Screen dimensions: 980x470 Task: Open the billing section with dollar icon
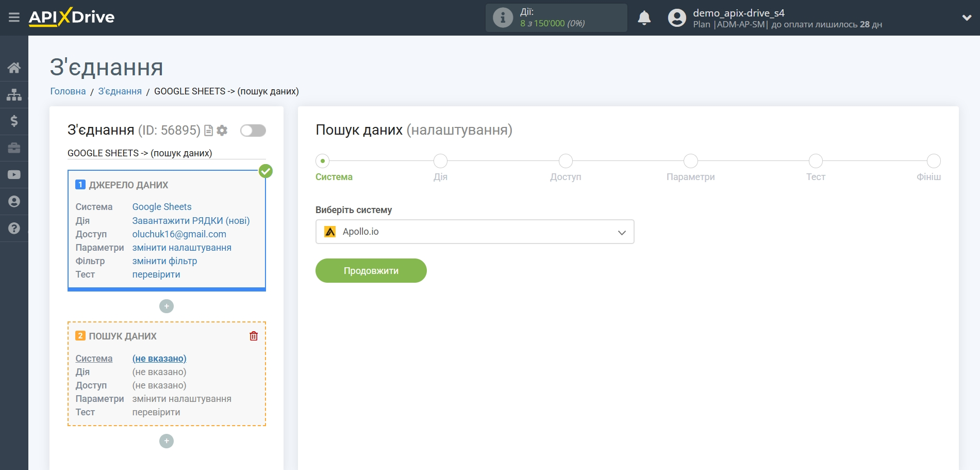[x=14, y=121]
